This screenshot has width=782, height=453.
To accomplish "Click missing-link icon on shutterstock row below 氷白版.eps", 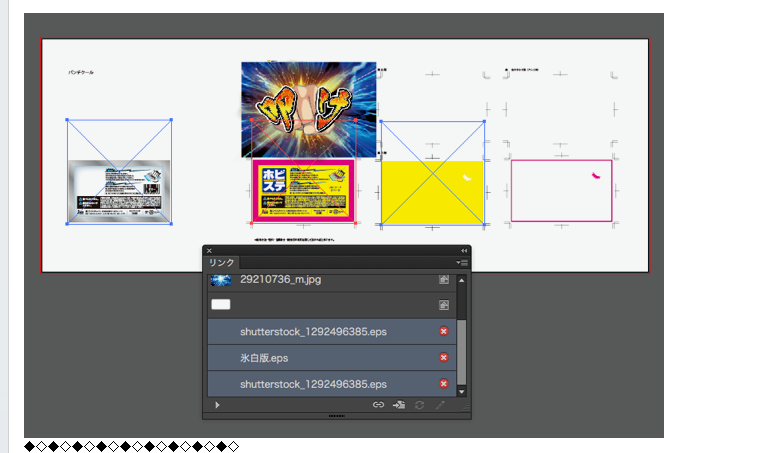I will coord(443,384).
